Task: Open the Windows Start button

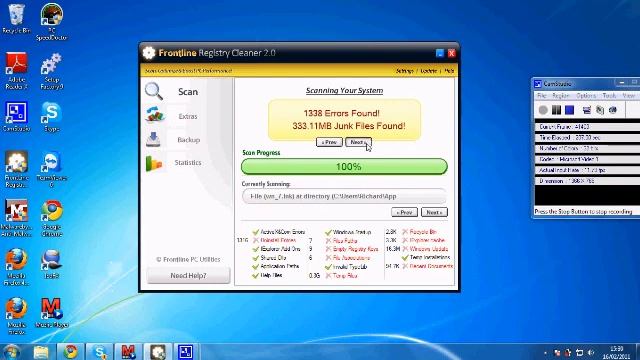Action: [11, 351]
